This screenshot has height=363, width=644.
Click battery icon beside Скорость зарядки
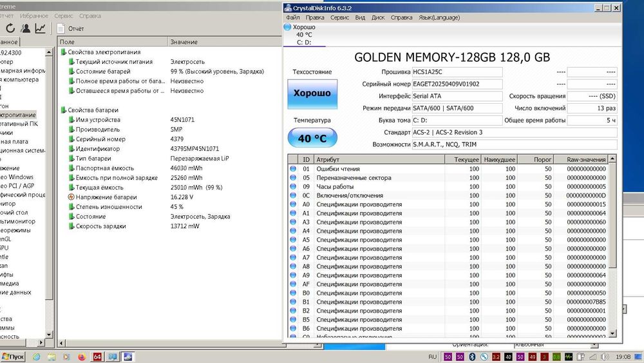[x=71, y=226]
